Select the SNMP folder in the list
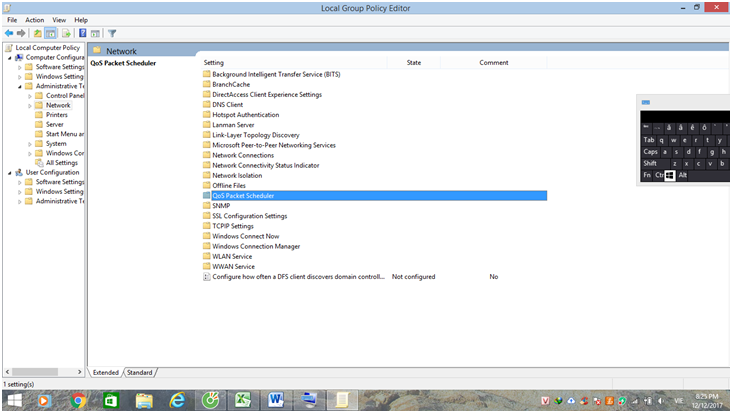Screen dimensions: 732x413 [221, 206]
